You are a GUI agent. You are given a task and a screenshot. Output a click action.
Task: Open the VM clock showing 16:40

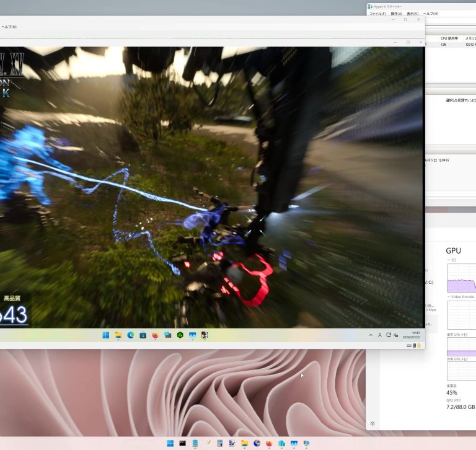pyautogui.click(x=412, y=335)
